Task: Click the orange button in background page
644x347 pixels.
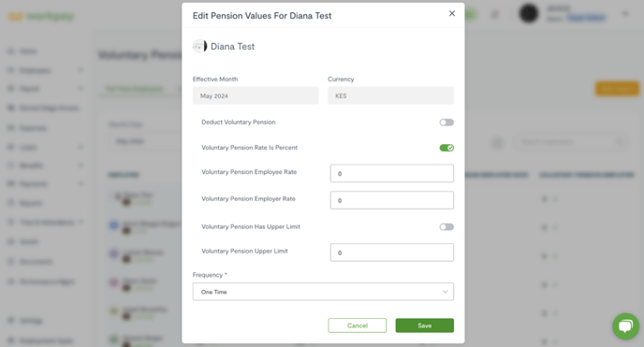Action: click(617, 89)
